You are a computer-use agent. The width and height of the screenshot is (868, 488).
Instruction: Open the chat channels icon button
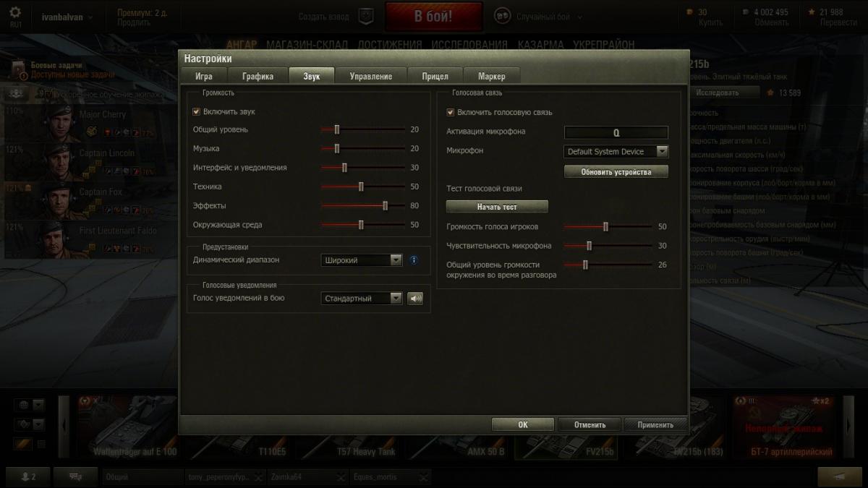pos(77,477)
